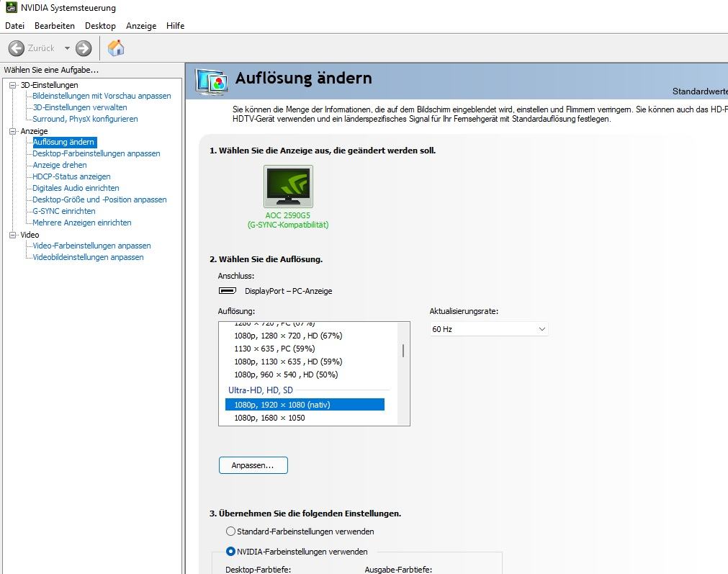This screenshot has width=728, height=574.
Task: Open Digitales Audio einrichten
Action: pos(76,188)
